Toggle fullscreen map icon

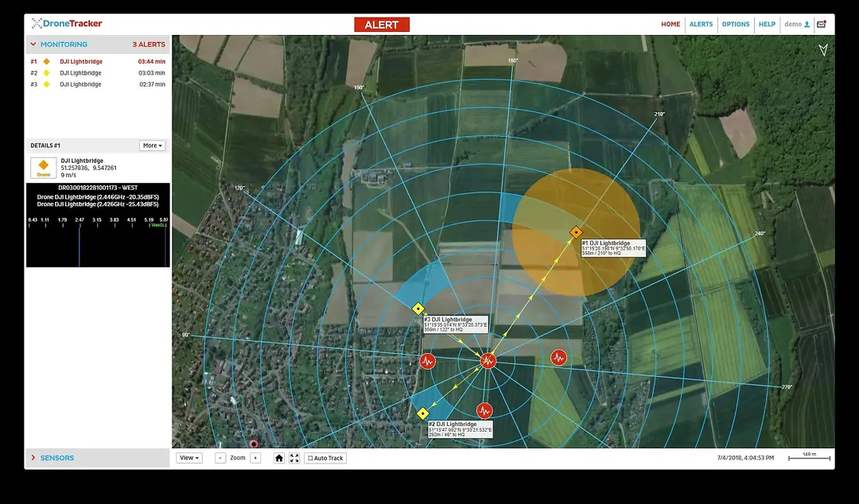(294, 458)
